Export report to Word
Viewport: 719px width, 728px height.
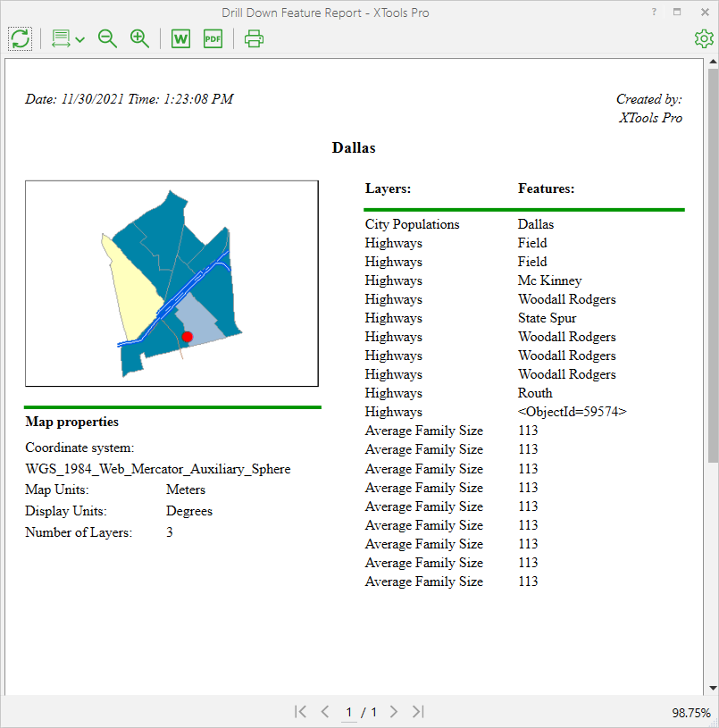180,38
